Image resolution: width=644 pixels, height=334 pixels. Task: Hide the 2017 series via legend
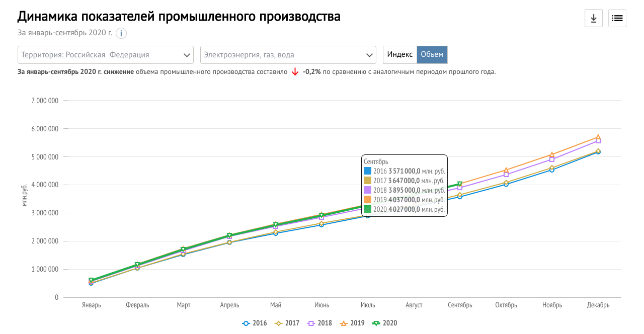coord(287,323)
